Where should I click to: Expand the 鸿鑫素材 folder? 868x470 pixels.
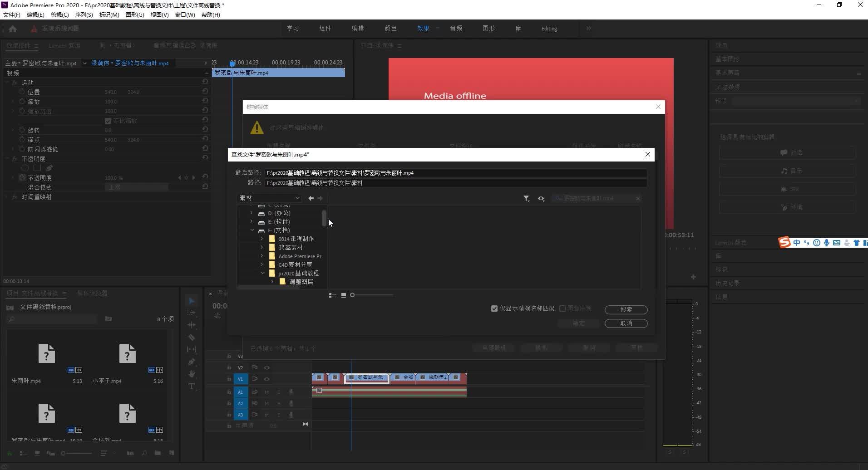pyautogui.click(x=262, y=247)
